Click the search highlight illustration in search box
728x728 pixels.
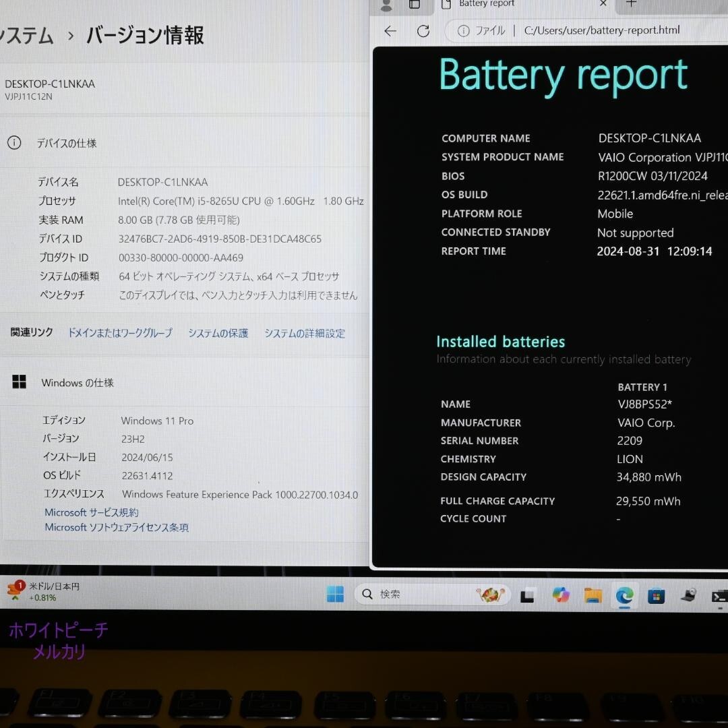point(490,594)
